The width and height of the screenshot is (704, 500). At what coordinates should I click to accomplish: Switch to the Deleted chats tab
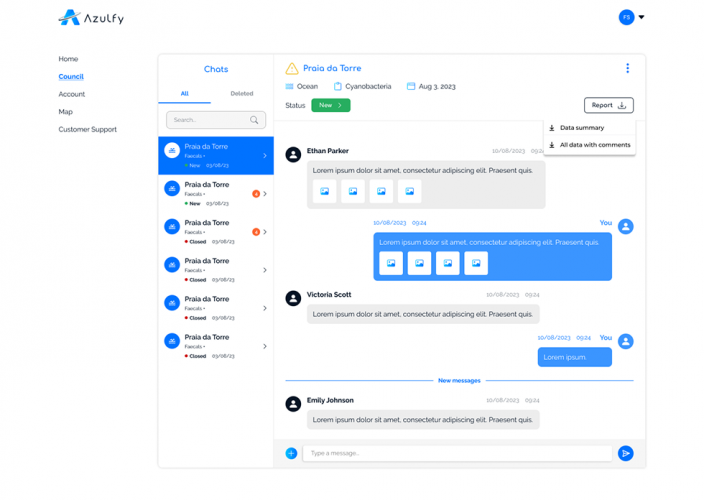click(x=242, y=93)
